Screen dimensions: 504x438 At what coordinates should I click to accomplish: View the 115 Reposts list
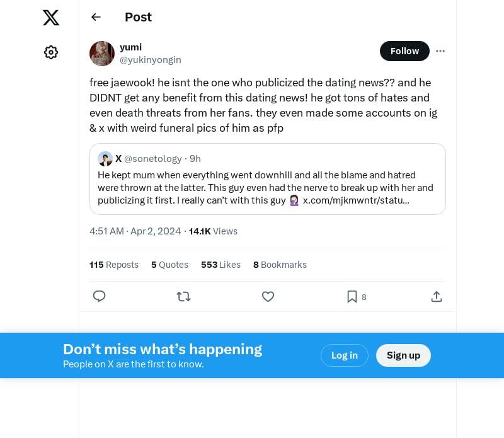click(114, 265)
